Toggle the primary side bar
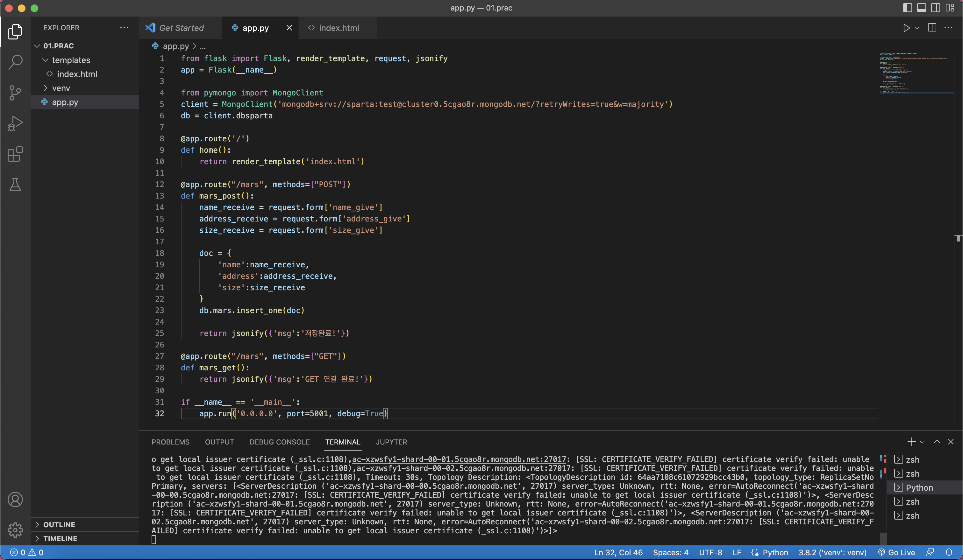This screenshot has width=963, height=560. pyautogui.click(x=908, y=8)
